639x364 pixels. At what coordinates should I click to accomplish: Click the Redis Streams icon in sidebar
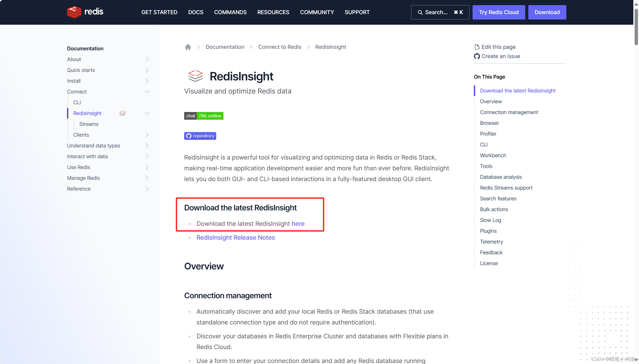[x=122, y=113]
